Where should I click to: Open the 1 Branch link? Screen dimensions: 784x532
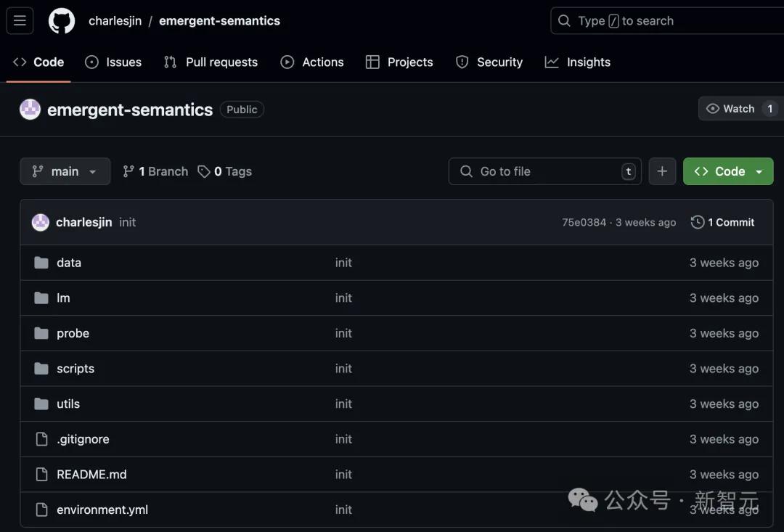click(x=155, y=171)
